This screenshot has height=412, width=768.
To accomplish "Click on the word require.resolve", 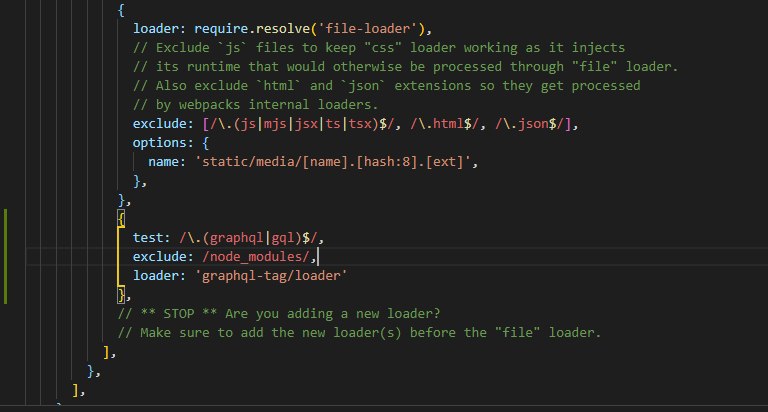I will (x=252, y=28).
